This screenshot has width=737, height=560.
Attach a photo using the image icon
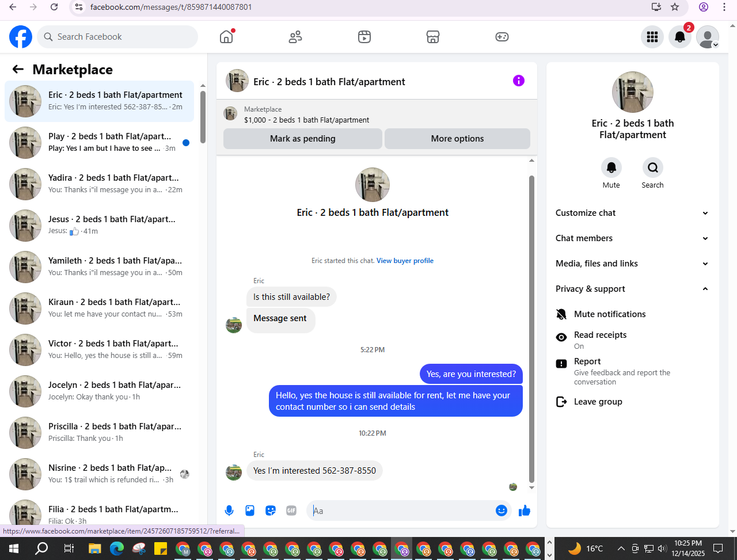click(x=250, y=511)
